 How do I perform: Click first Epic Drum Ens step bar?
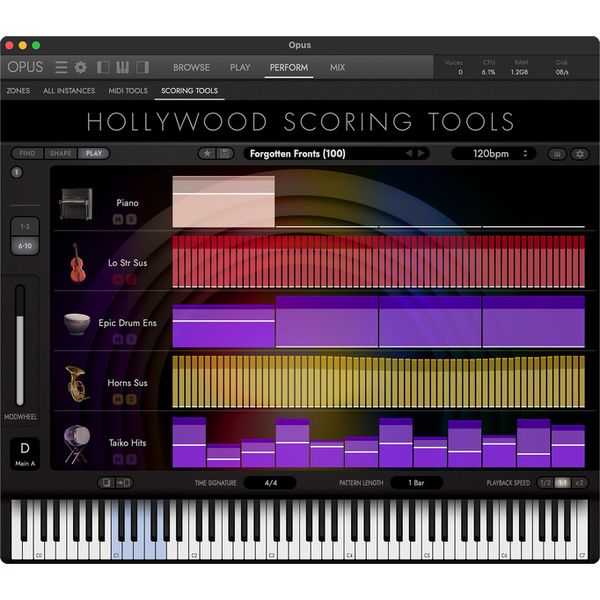click(223, 326)
